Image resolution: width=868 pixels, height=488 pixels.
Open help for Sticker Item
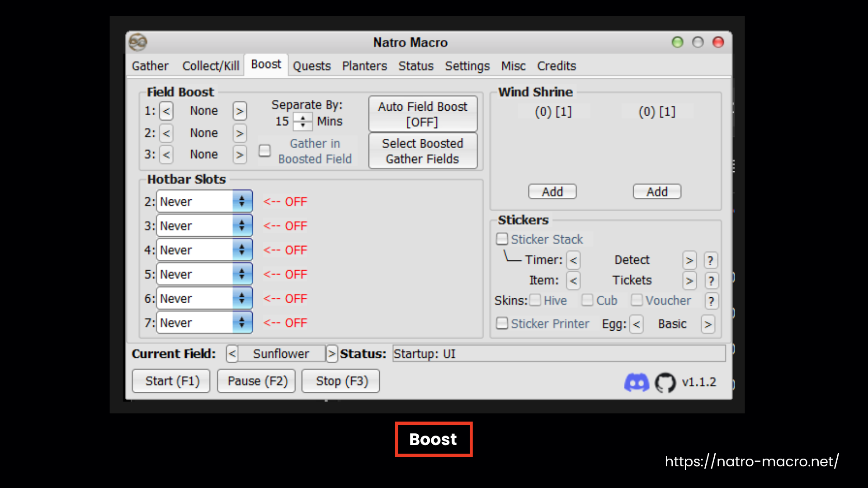pos(711,281)
